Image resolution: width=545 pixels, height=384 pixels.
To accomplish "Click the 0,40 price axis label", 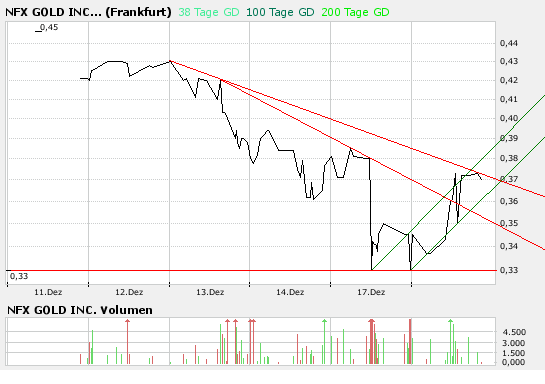I will [509, 118].
